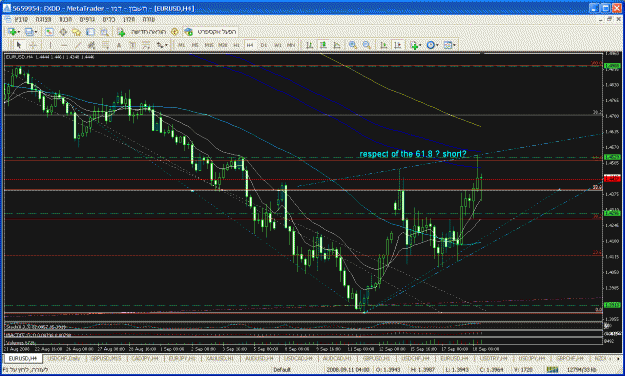Viewport: 625px width, 376px height.
Task: Switch timeframe to M15
Action: point(209,45)
